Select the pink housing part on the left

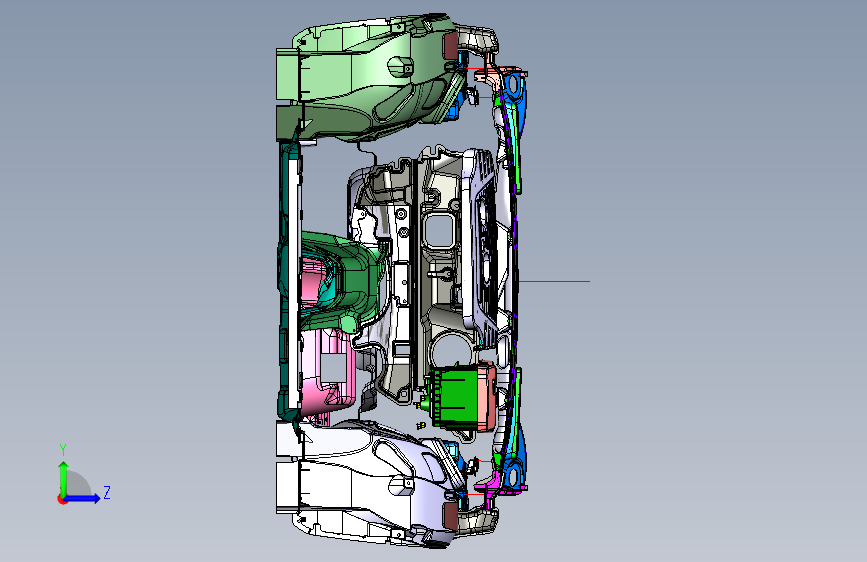326,371
